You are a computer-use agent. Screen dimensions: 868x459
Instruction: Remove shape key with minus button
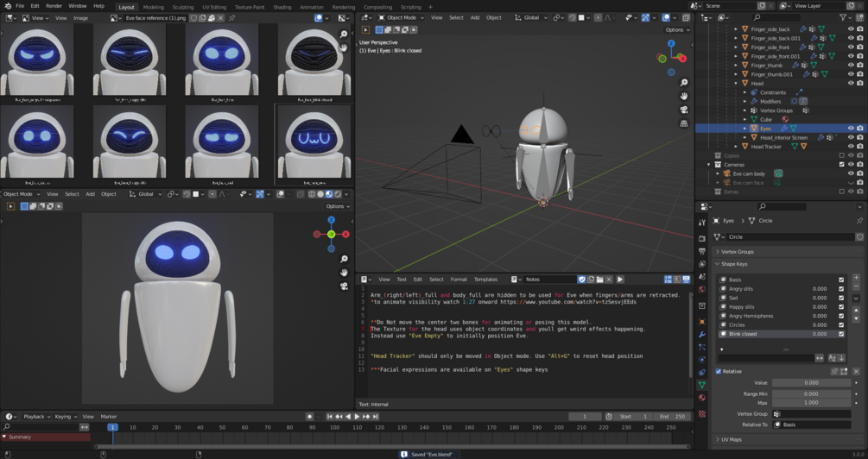(857, 286)
